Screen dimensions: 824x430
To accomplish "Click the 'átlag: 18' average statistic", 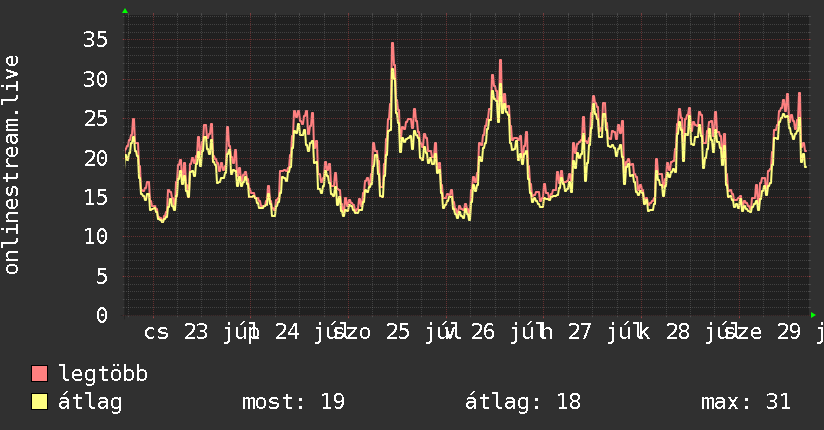I will pos(523,402).
